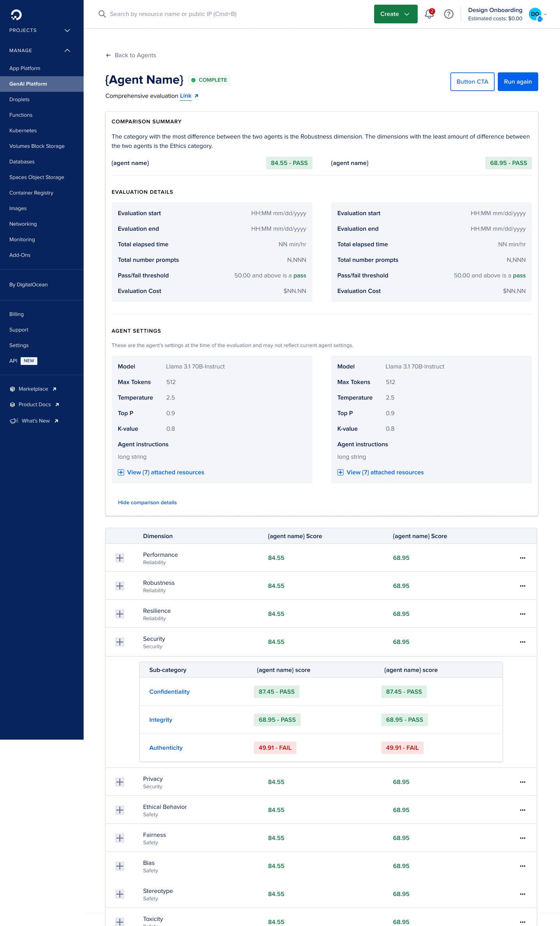560x926 pixels.
Task: Open more options for Resilience row
Action: [523, 614]
